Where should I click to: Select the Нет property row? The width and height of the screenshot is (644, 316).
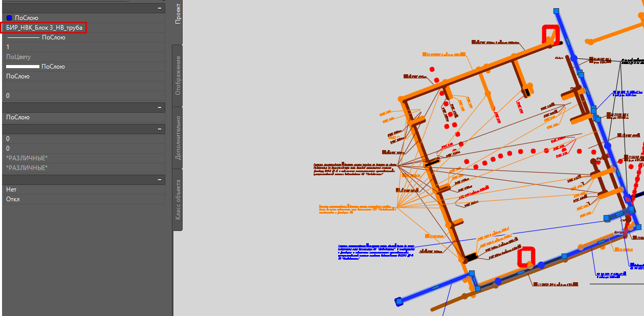83,189
